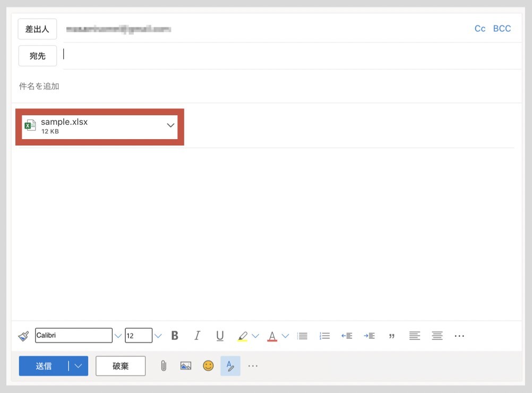
Task: Insert a bulleted list
Action: [302, 336]
